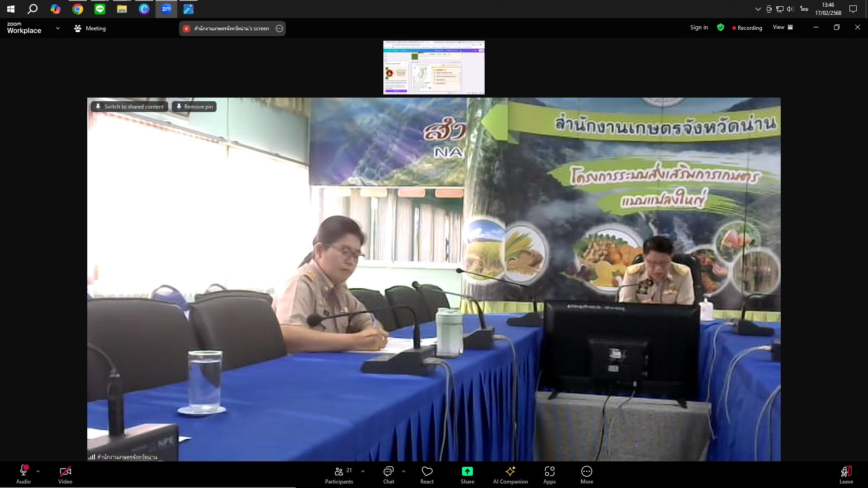Click the More options icon
The image size is (868, 488).
(x=586, y=472)
